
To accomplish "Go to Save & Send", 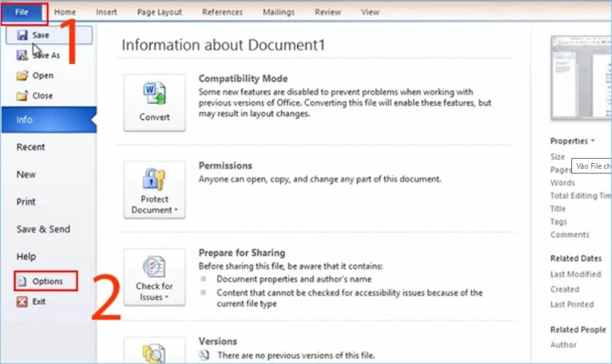I will pos(43,229).
